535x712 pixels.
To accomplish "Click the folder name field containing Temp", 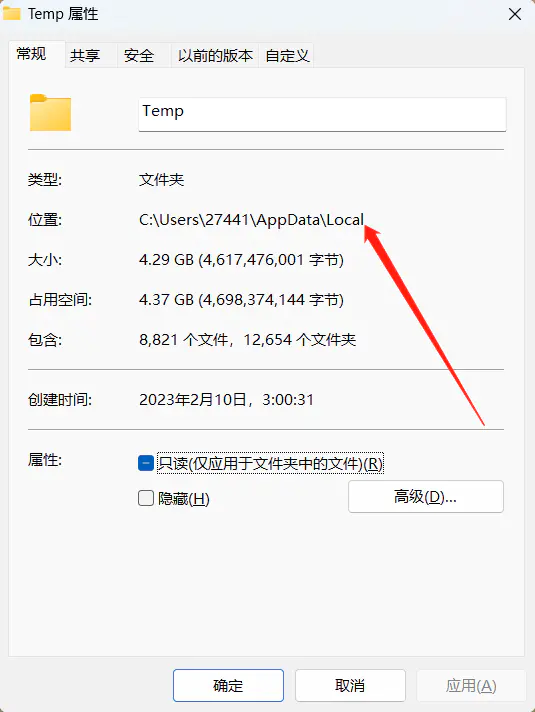I will click(322, 114).
